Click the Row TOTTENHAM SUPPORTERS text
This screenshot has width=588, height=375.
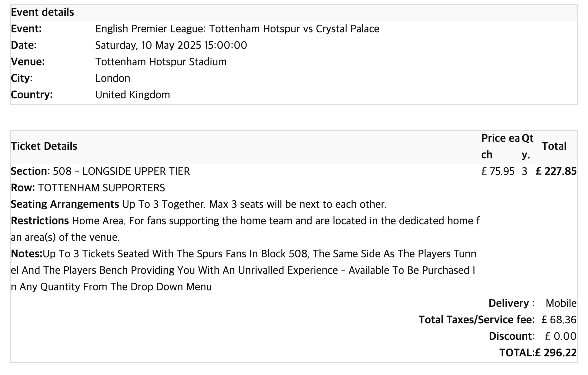88,188
